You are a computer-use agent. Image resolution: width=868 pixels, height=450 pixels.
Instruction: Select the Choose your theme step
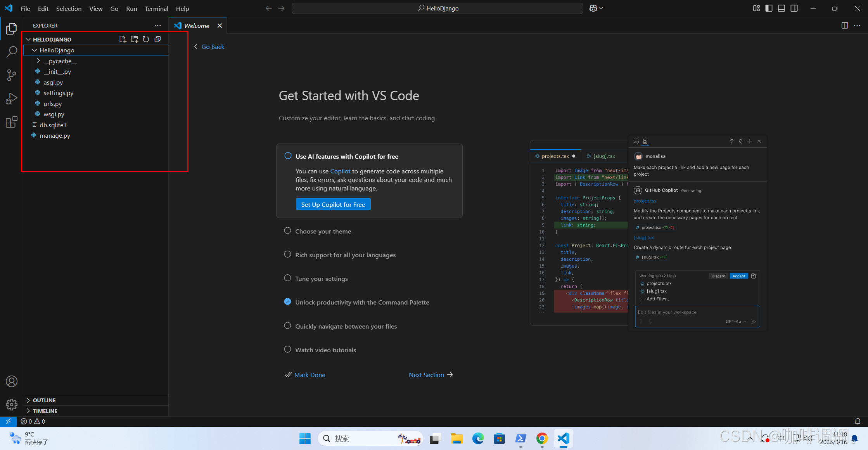point(323,231)
